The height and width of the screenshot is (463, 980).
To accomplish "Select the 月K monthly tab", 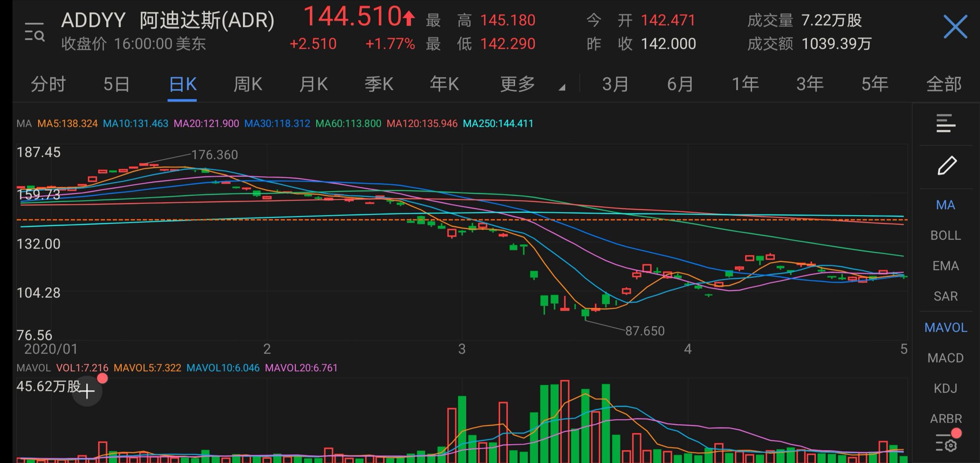I will click(314, 84).
